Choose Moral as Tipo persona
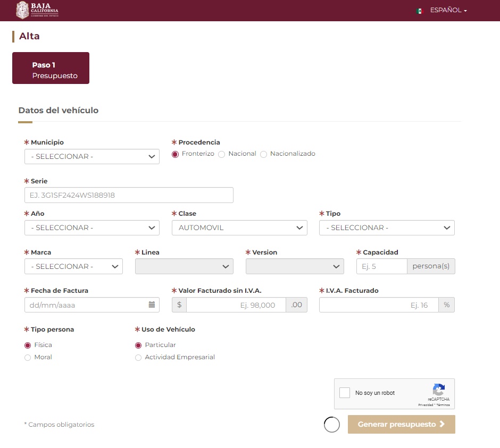Screen dimensions: 500x448 28,358
